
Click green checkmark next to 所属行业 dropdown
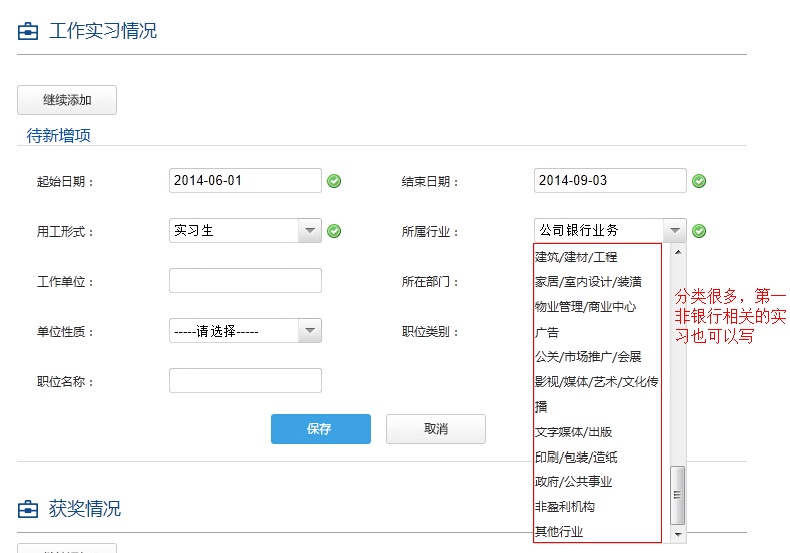coord(700,231)
